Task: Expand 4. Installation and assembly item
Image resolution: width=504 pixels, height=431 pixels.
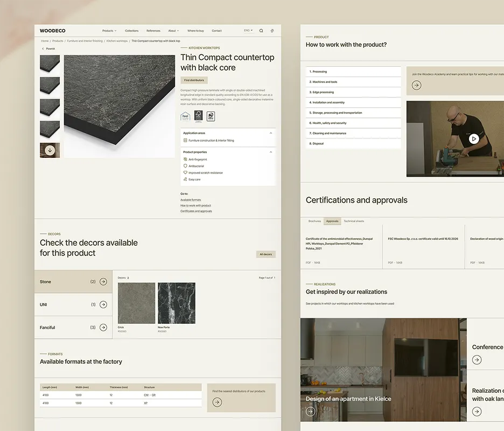Action: pos(353,102)
